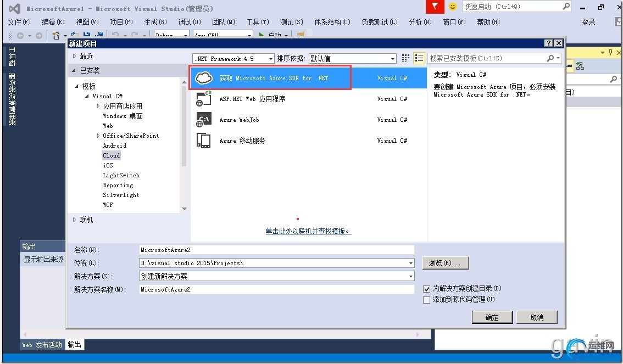The width and height of the screenshot is (623, 364).
Task: Open the 工具箱 side tab
Action: click(12, 57)
